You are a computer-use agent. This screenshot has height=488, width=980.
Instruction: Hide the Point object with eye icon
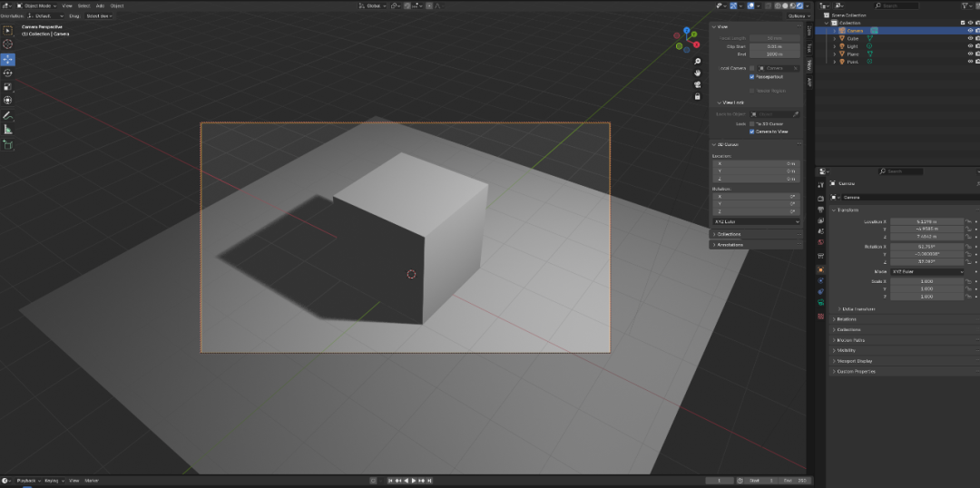[x=971, y=62]
